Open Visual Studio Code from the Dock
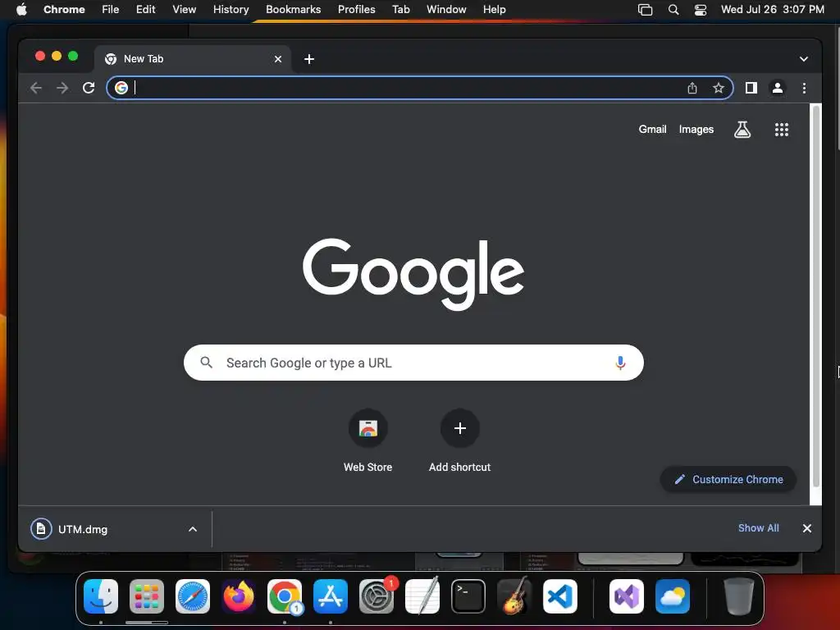840x630 pixels. pos(560,596)
